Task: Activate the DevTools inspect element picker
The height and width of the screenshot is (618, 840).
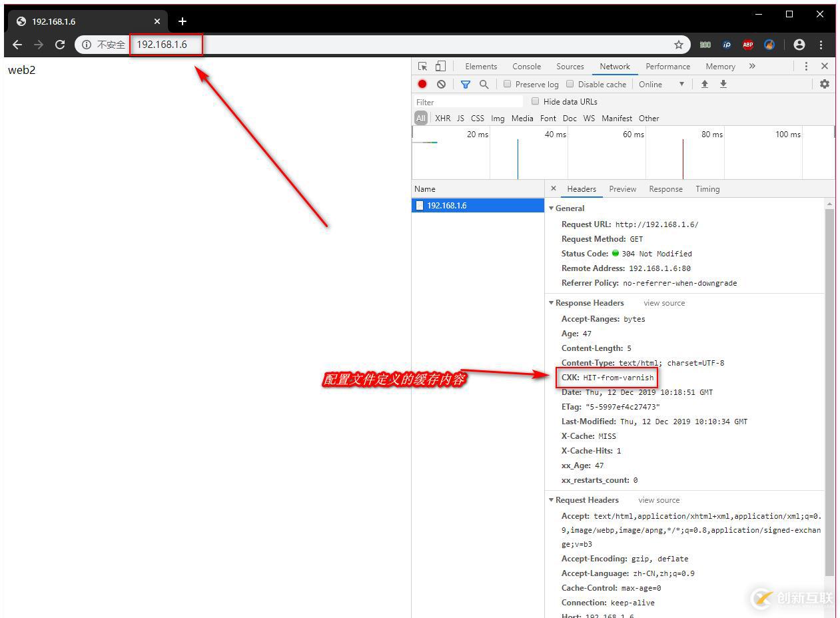Action: (422, 66)
